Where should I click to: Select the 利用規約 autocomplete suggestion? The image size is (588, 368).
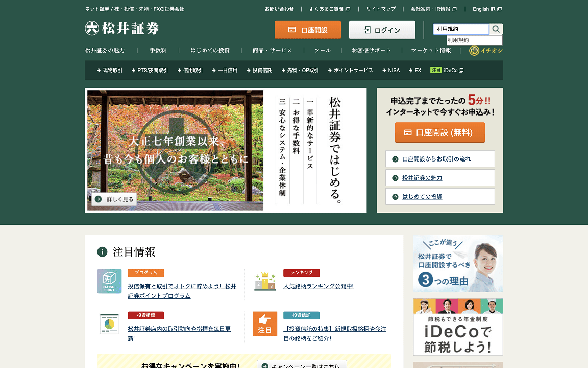pos(474,40)
